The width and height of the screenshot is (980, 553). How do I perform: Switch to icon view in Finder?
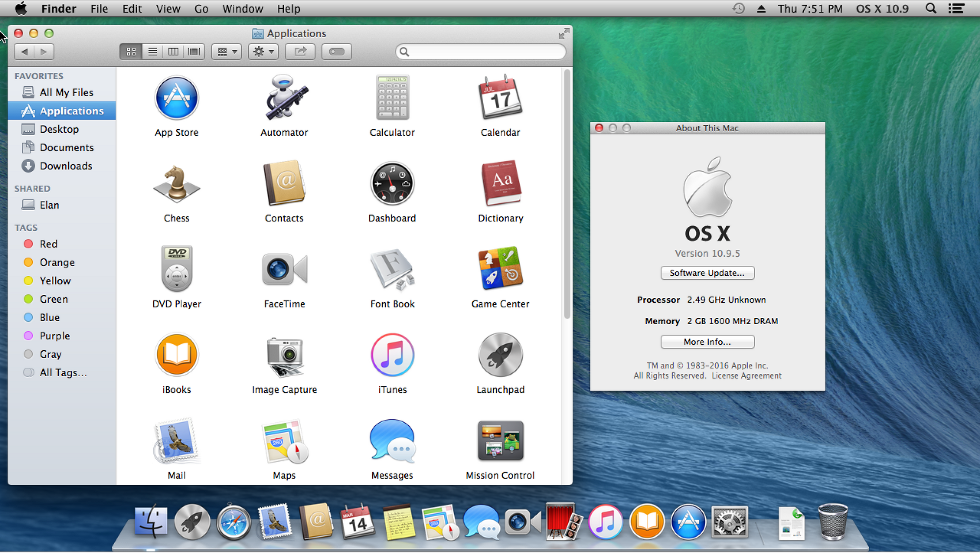(131, 51)
